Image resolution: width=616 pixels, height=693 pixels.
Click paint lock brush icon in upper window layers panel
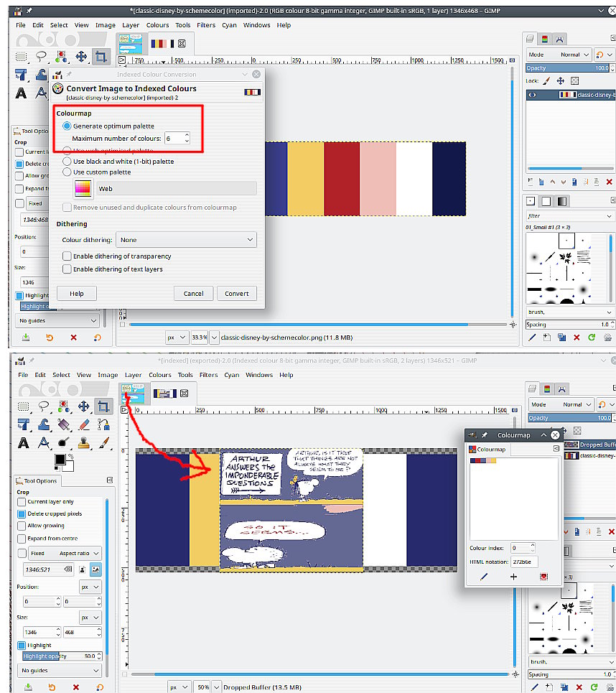tap(546, 81)
